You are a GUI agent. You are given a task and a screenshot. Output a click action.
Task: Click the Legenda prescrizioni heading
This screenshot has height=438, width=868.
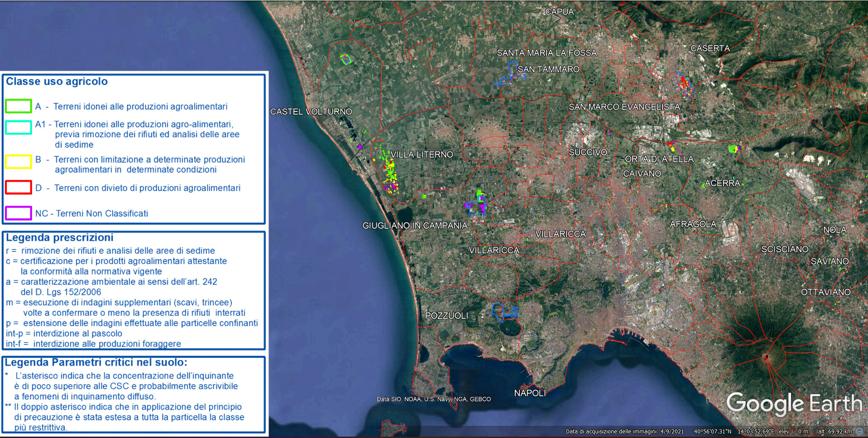click(59, 238)
